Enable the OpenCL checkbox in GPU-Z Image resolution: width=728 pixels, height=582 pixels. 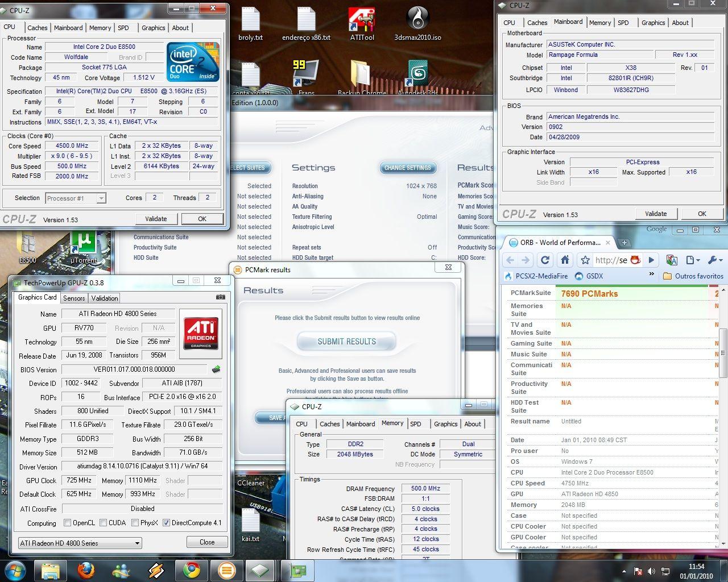[x=68, y=523]
